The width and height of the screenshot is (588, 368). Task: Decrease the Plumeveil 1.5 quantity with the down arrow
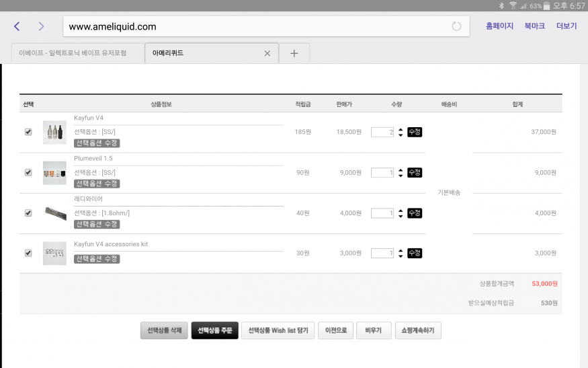[401, 176]
